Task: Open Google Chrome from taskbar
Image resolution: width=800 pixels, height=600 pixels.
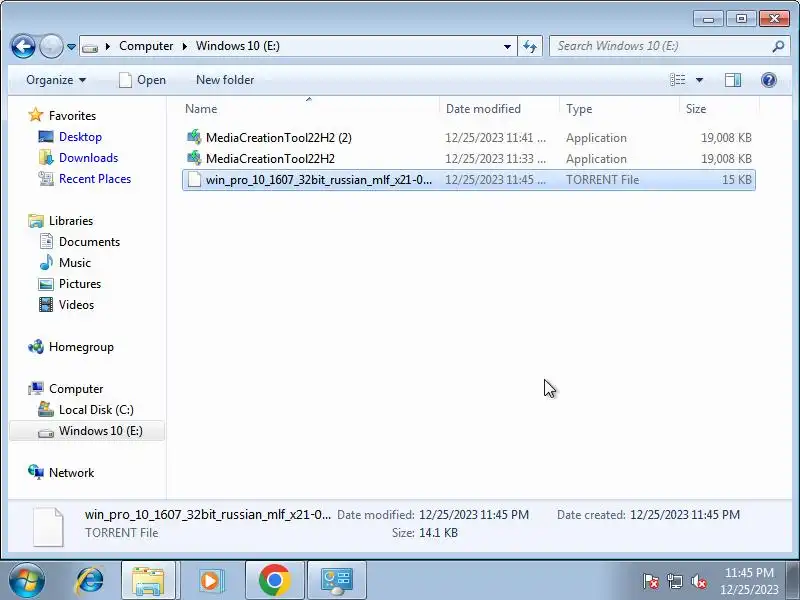Action: coord(274,580)
